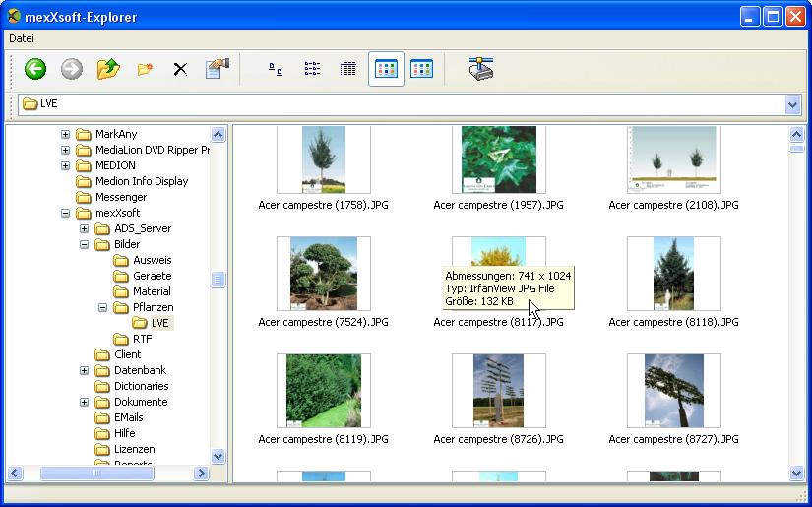This screenshot has height=507, width=812.
Task: Switch to list view mode
Action: [x=312, y=69]
